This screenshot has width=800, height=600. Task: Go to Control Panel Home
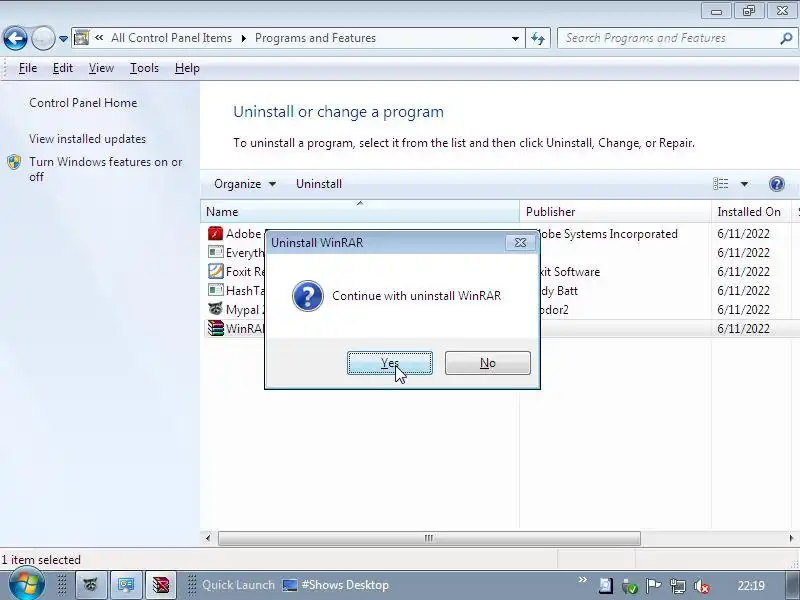(83, 103)
